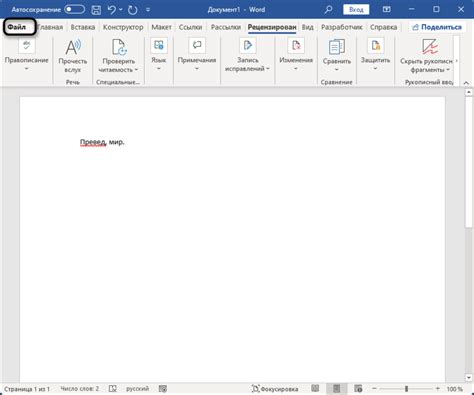Switch to the Главная tab
This screenshot has height=395, width=474.
(x=50, y=27)
